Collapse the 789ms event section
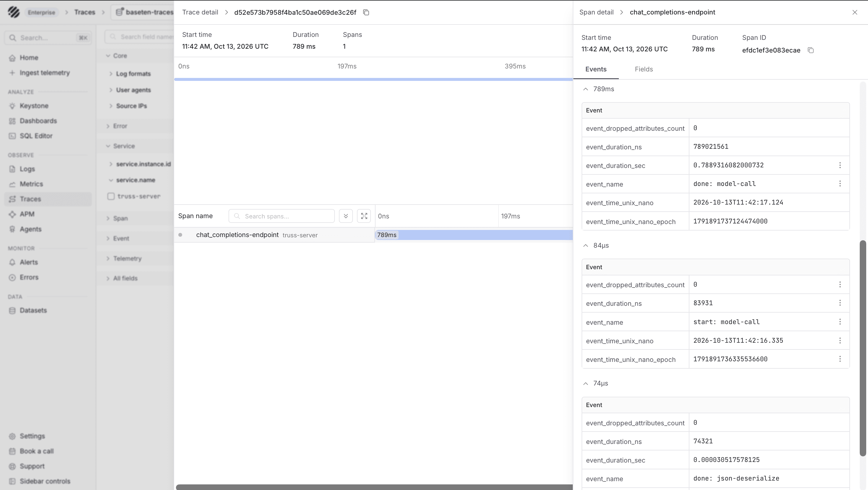868x490 pixels. [x=586, y=89]
